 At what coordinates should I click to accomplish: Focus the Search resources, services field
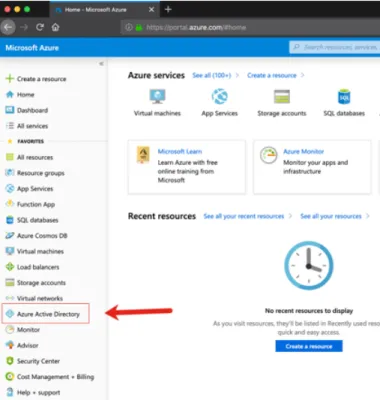tap(334, 47)
